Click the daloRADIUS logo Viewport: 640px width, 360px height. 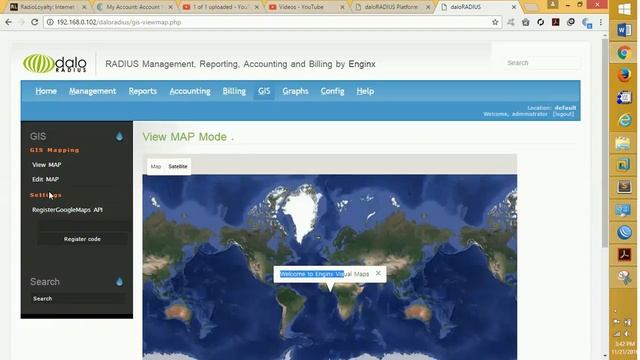coord(55,64)
